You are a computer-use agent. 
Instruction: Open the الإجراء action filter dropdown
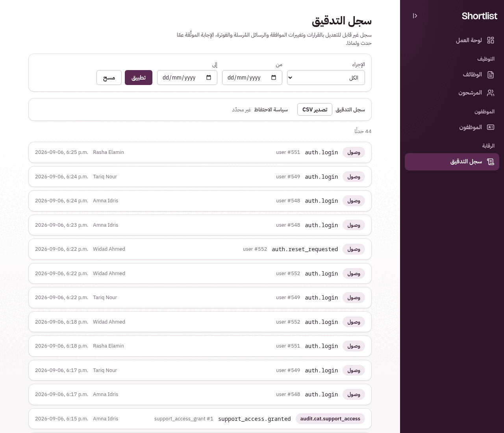point(326,78)
